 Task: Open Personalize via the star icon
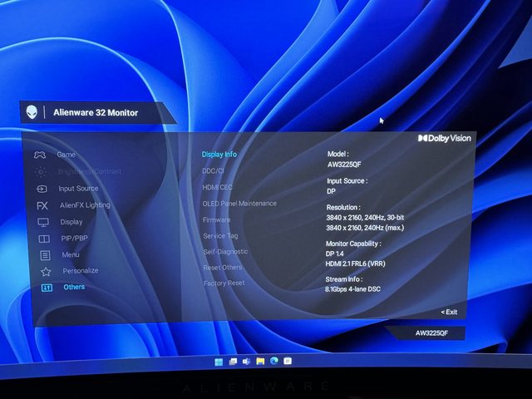click(46, 271)
